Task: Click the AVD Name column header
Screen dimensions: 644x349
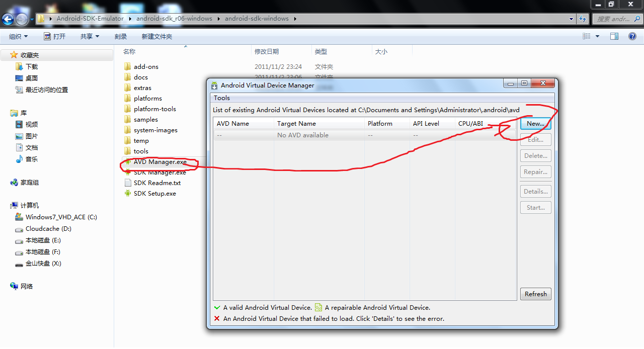Action: tap(244, 123)
